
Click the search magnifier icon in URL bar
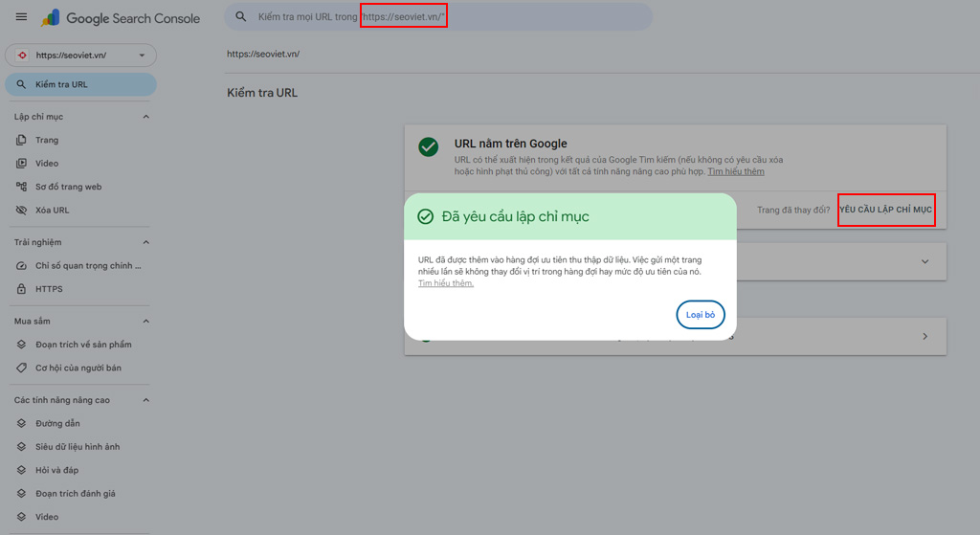[240, 17]
